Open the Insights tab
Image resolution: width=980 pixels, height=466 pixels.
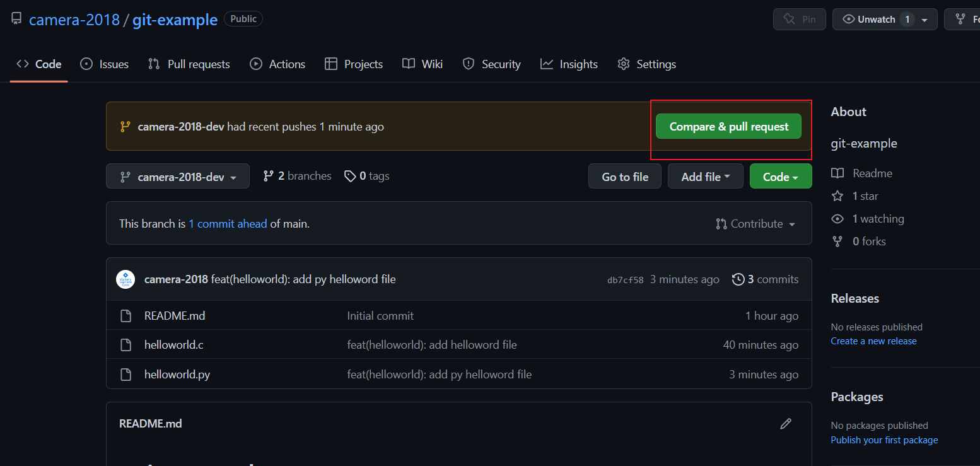coord(569,64)
